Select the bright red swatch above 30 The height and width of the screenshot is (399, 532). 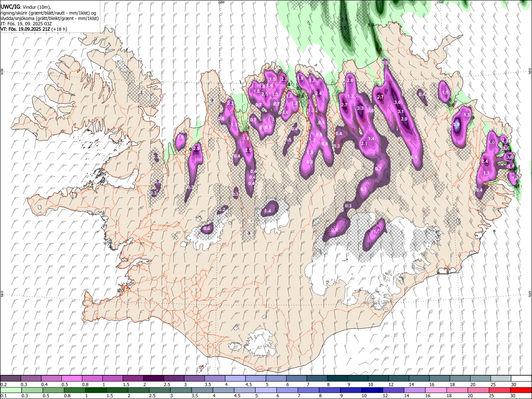pos(520,390)
